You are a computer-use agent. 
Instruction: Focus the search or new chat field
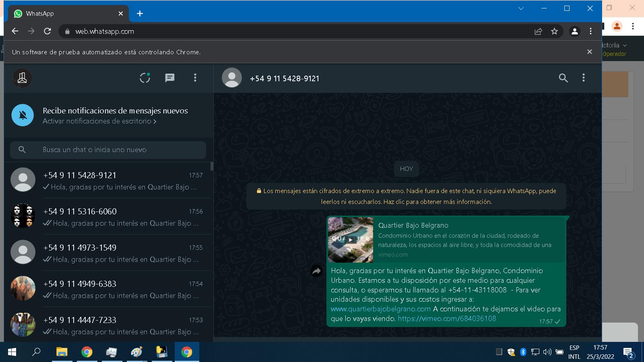108,150
